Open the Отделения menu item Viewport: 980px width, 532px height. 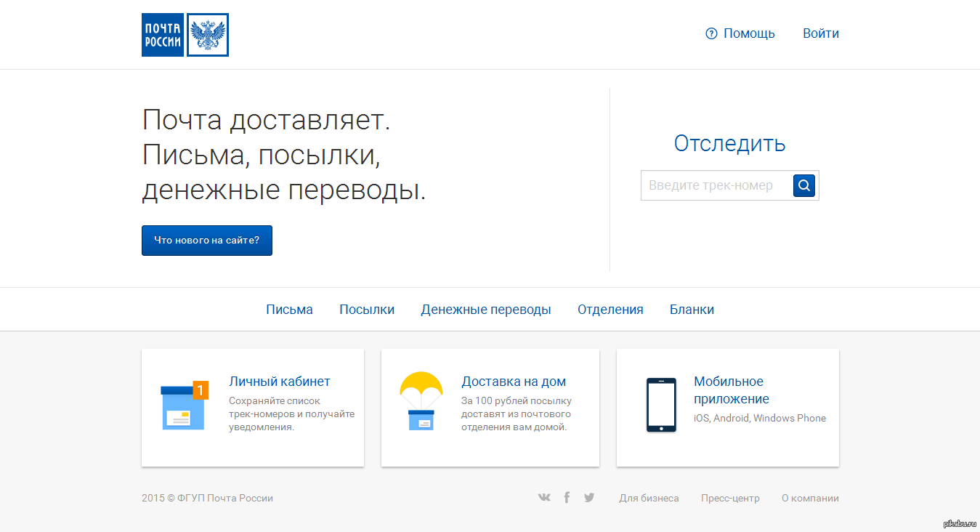pyautogui.click(x=610, y=310)
